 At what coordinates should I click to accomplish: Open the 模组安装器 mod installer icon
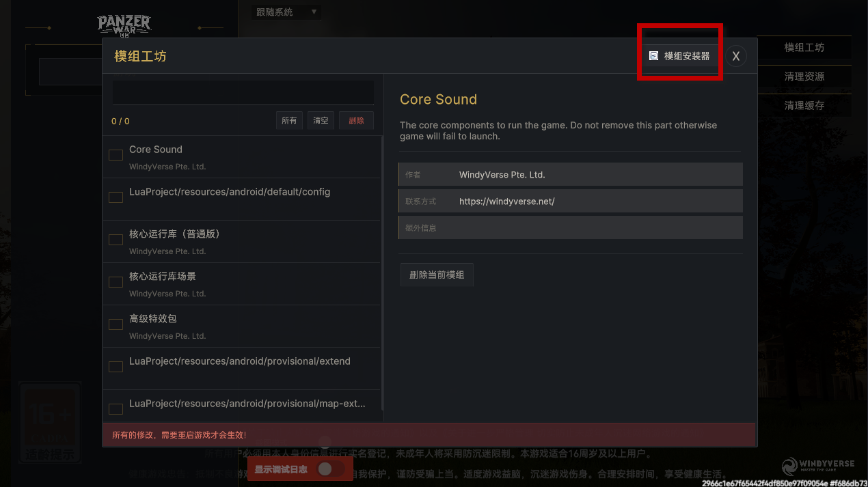click(654, 56)
